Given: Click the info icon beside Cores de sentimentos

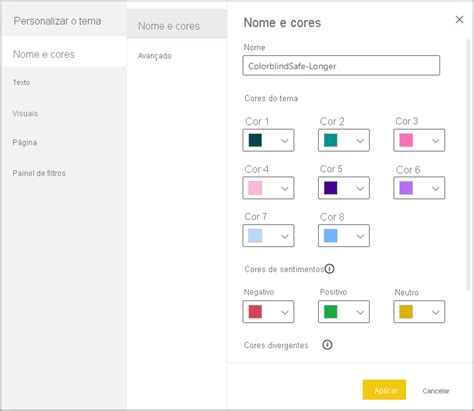Looking at the screenshot, I should 329,269.
